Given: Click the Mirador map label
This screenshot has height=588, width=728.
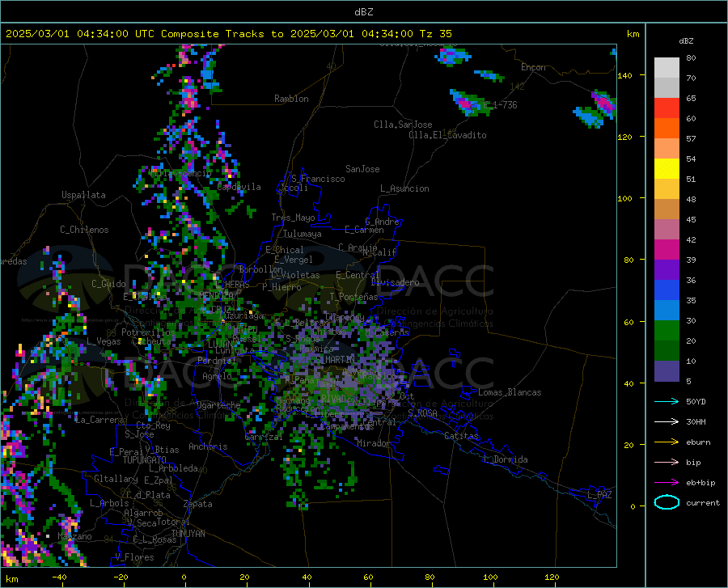Looking at the screenshot, I should click(x=373, y=443).
